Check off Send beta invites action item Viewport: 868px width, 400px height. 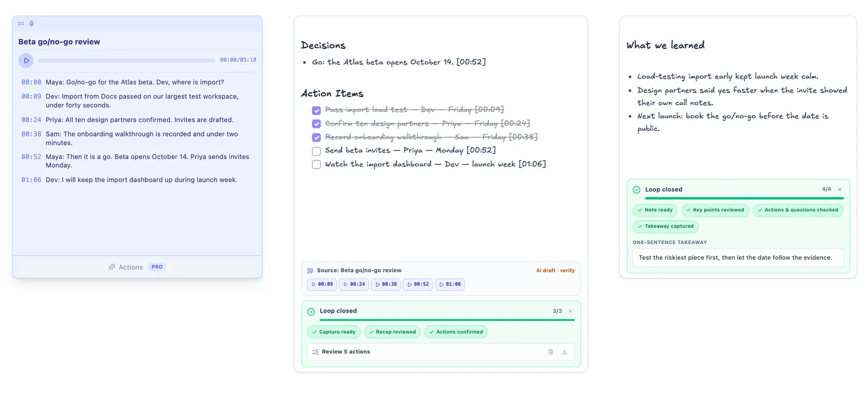point(316,151)
